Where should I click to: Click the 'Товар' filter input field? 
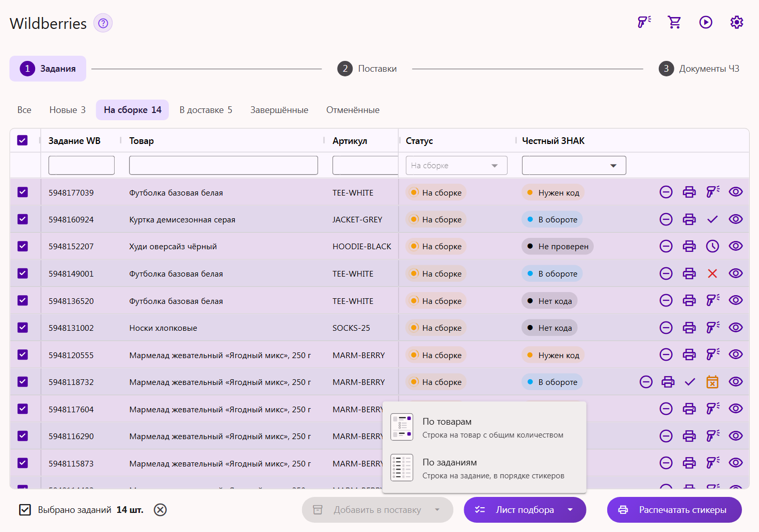coord(224,165)
